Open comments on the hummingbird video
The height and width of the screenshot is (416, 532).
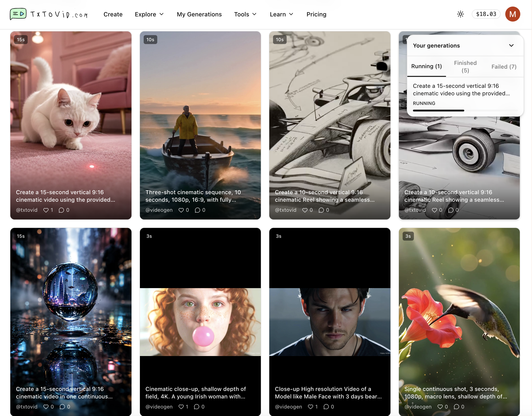(457, 406)
